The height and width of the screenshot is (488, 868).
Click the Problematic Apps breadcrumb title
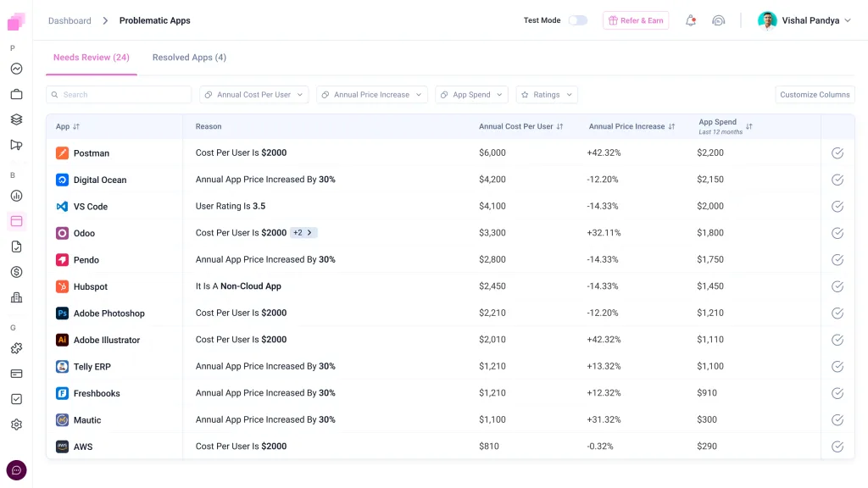(x=155, y=20)
